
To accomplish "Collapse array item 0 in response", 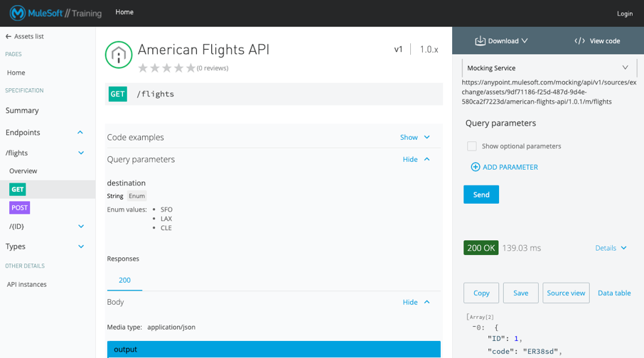I will point(474,327).
